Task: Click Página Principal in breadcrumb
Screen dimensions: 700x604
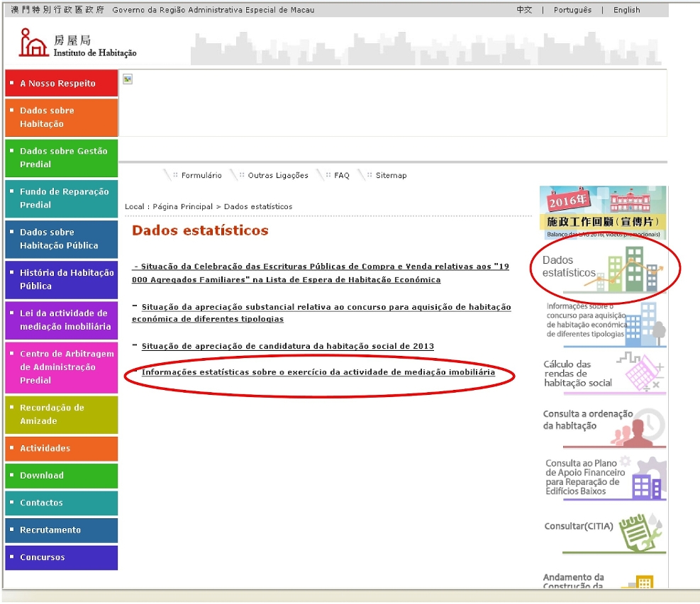Action: click(x=182, y=206)
